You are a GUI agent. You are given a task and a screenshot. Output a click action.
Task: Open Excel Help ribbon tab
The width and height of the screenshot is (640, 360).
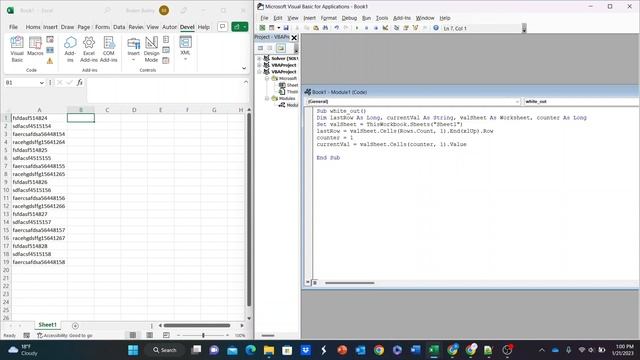(204, 27)
